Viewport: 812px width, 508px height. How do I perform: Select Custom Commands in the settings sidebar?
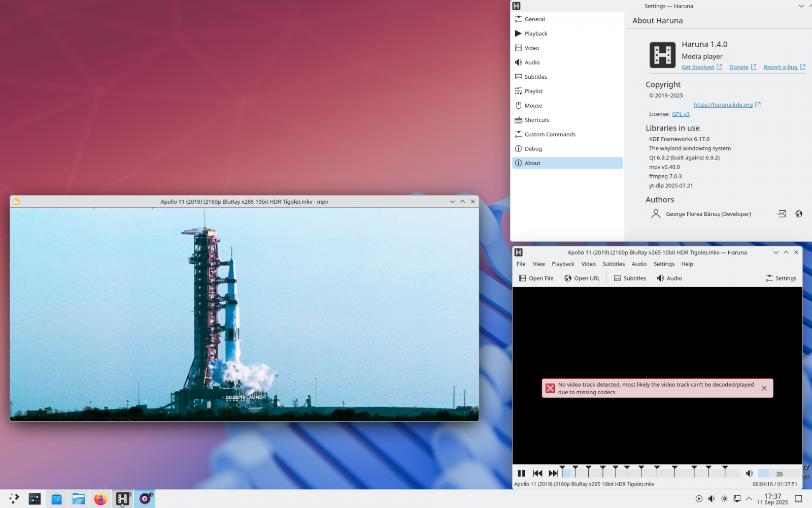(x=550, y=135)
